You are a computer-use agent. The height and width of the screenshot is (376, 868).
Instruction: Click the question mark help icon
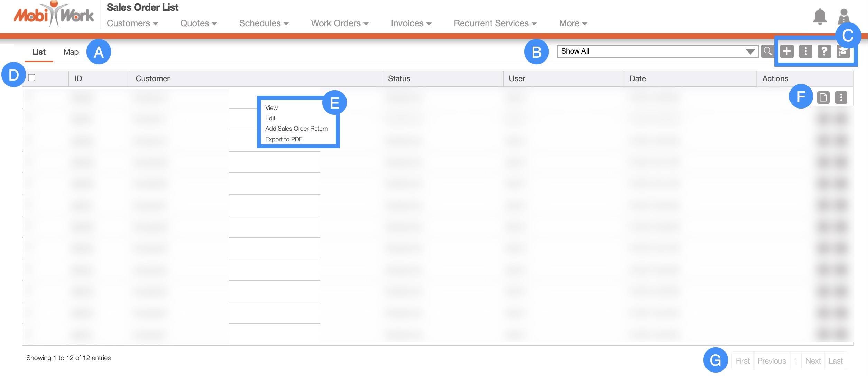pos(824,51)
